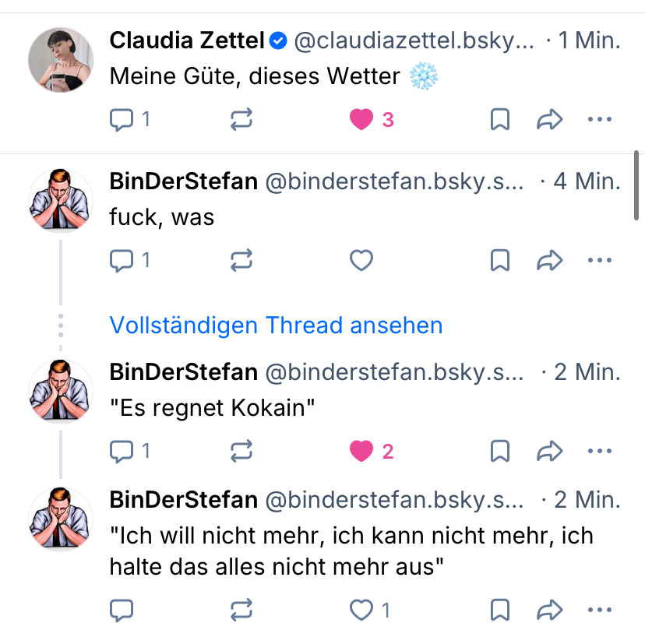The width and height of the screenshot is (645, 644).
Task: Share the "Es regnet Kokain" post
Action: 550,451
